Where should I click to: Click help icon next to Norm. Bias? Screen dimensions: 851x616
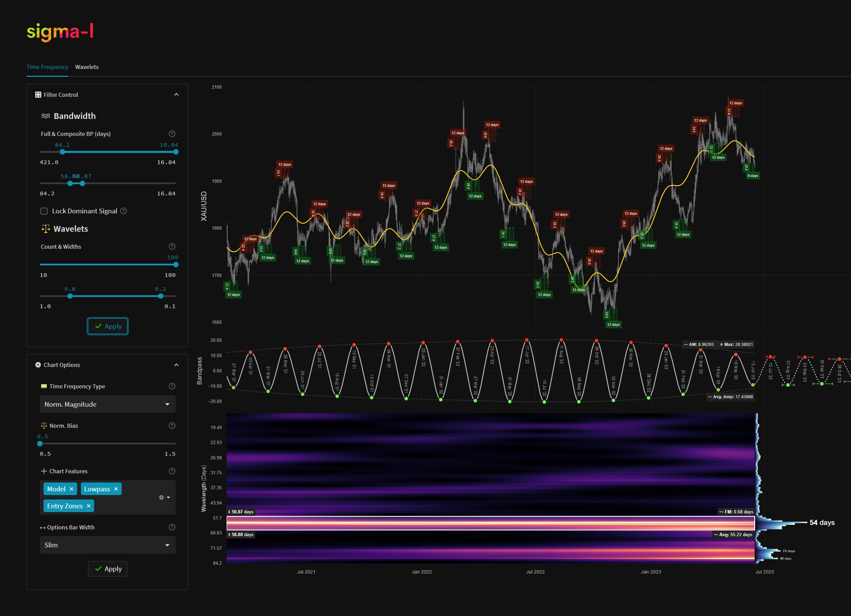point(172,425)
